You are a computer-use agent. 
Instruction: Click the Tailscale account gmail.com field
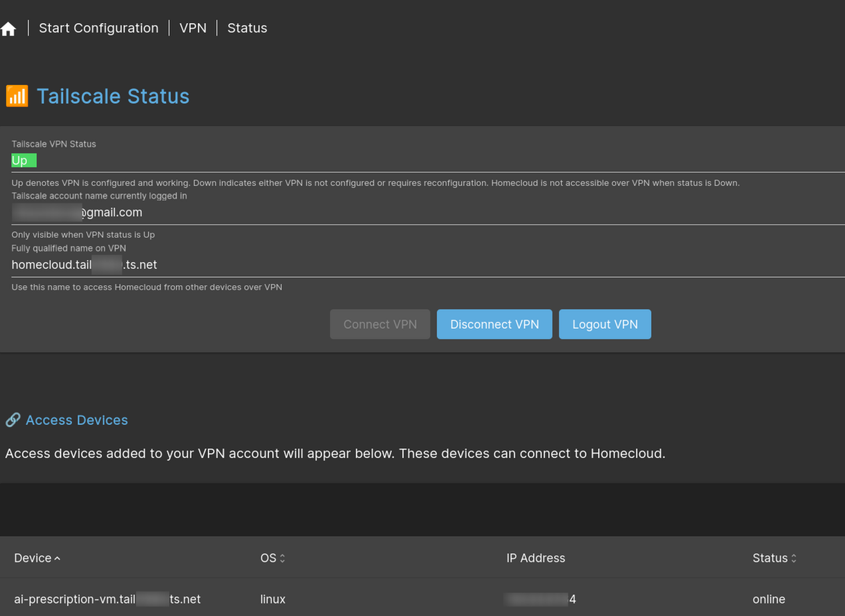coord(428,212)
